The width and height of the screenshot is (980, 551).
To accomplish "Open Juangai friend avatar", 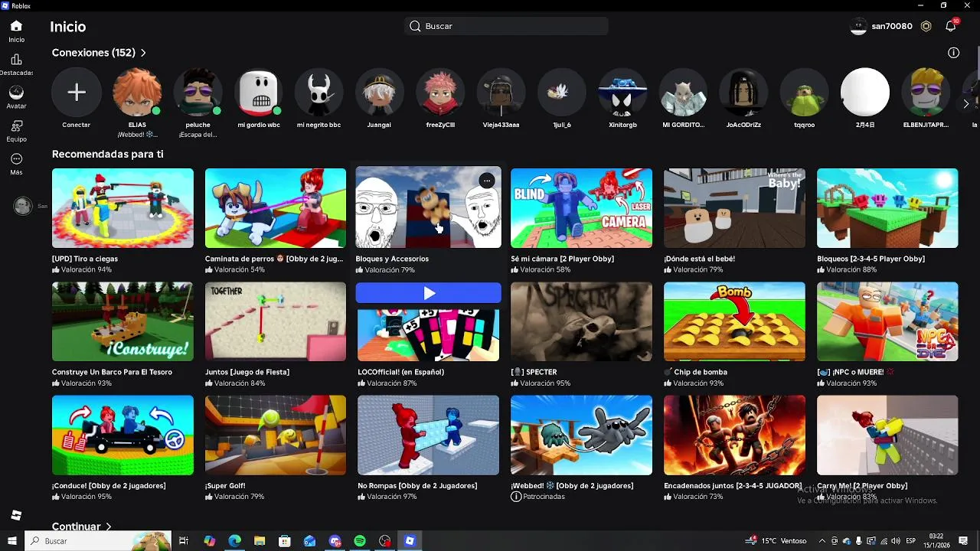I will [x=380, y=93].
